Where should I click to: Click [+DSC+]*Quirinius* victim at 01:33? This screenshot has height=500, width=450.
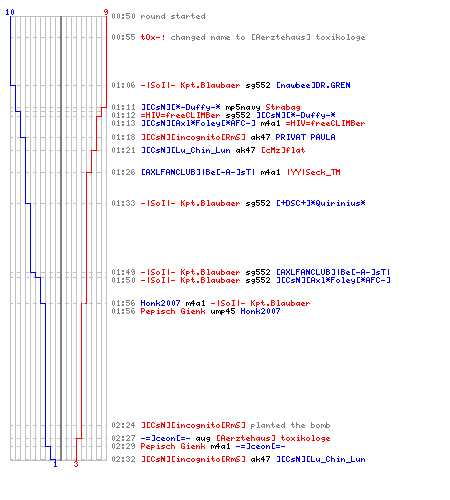click(321, 203)
